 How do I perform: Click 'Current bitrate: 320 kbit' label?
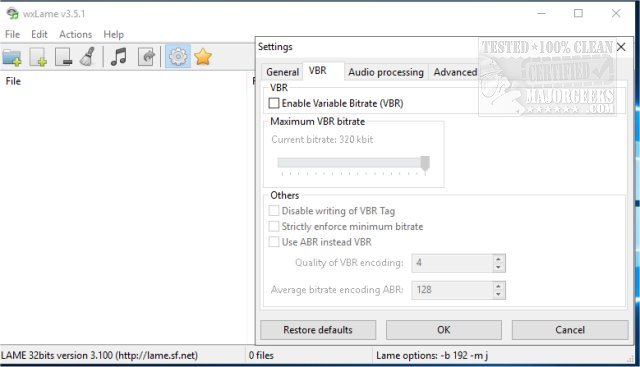point(322,140)
